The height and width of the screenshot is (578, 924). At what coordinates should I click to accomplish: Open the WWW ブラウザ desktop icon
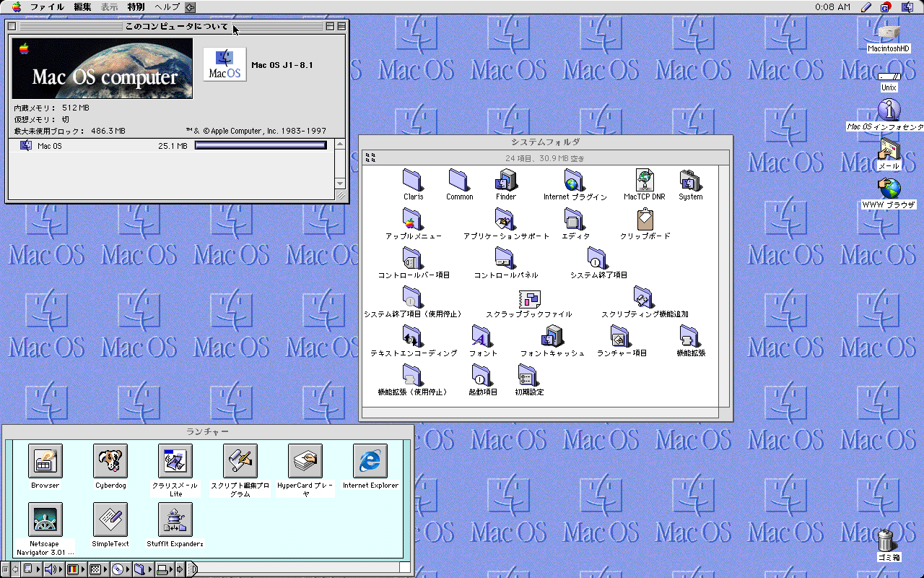click(x=889, y=188)
